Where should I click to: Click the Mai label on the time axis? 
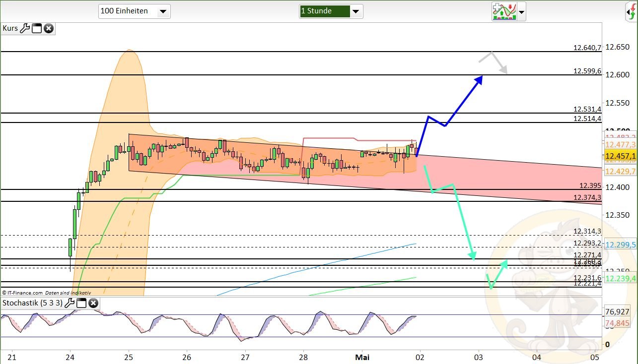coord(363,357)
